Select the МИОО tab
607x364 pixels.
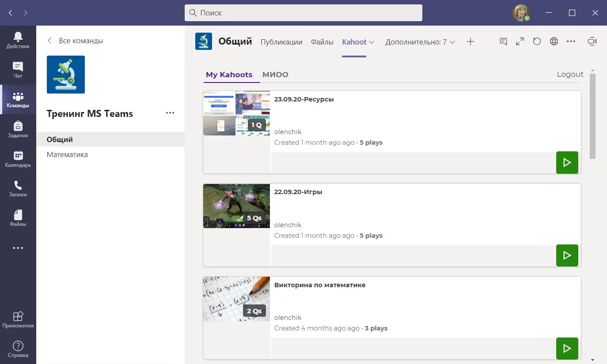point(275,75)
